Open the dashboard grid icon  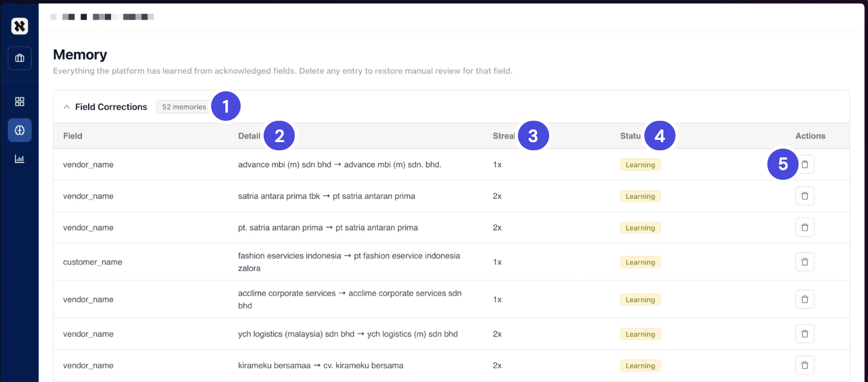pos(20,102)
